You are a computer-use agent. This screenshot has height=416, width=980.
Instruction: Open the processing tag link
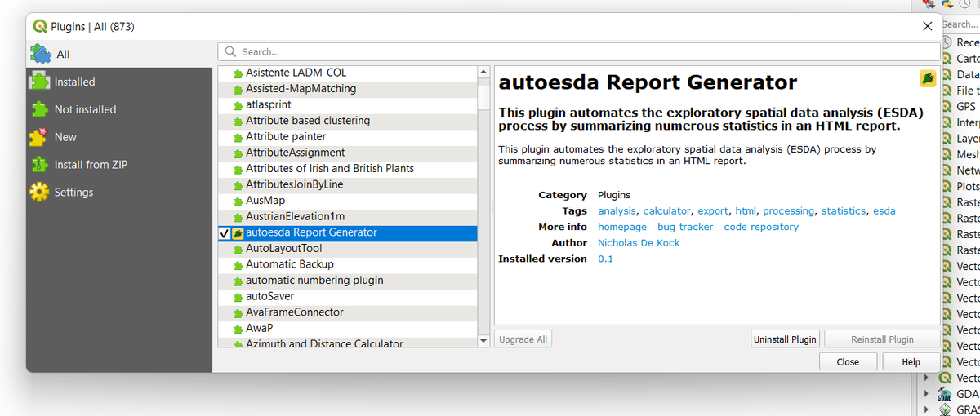(789, 211)
